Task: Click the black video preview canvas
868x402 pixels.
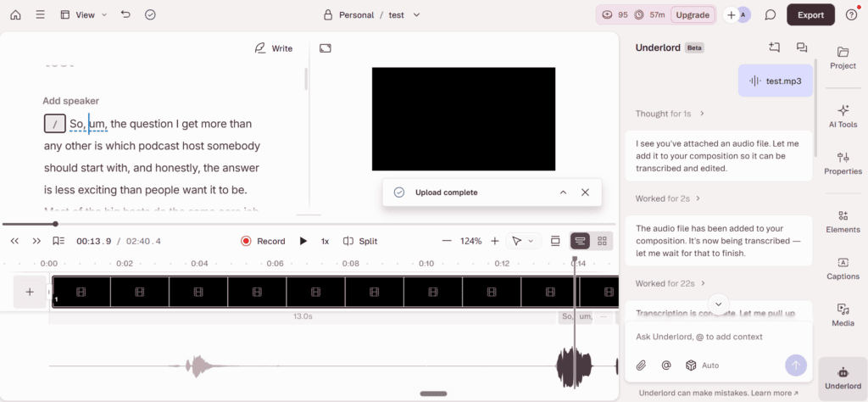Action: pos(464,119)
